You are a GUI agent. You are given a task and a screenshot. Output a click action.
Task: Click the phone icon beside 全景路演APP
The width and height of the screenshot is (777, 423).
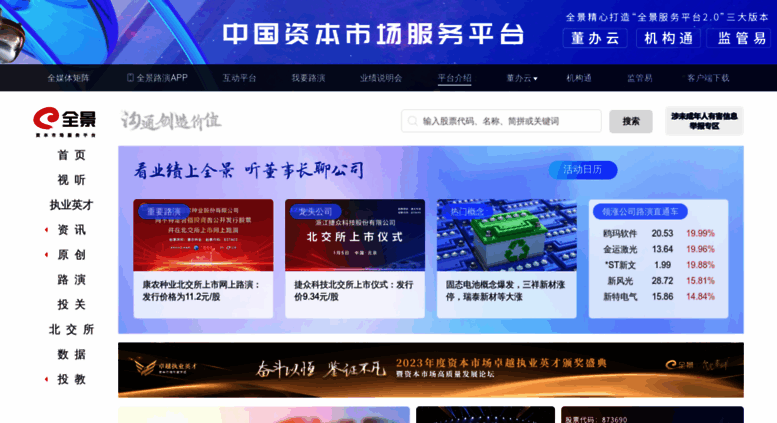[x=130, y=78]
